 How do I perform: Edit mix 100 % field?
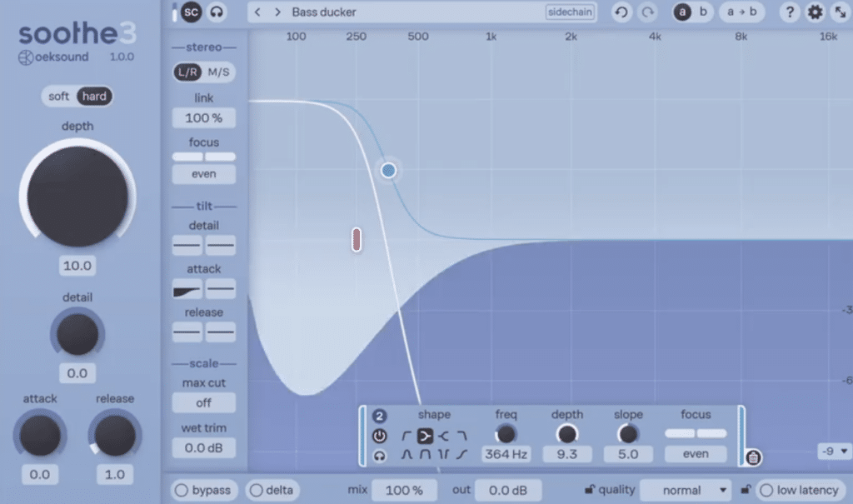(404, 491)
